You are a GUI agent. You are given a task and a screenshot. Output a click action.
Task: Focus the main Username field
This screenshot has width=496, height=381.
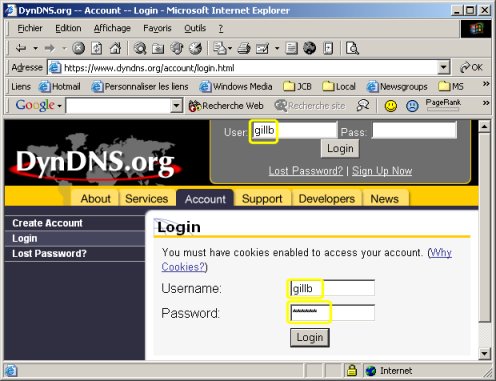(332, 288)
